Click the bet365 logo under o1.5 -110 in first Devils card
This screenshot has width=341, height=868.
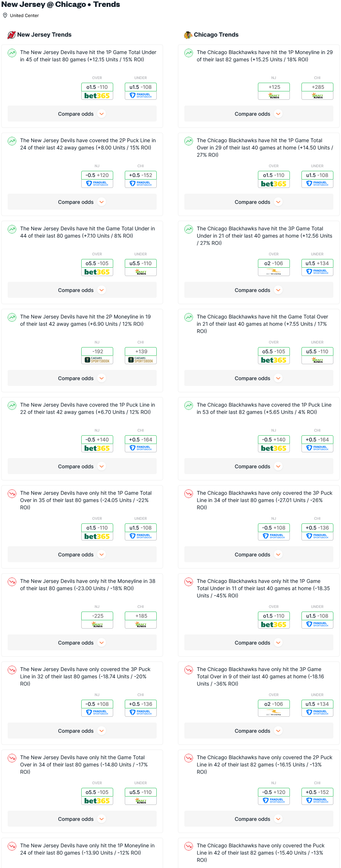click(97, 96)
